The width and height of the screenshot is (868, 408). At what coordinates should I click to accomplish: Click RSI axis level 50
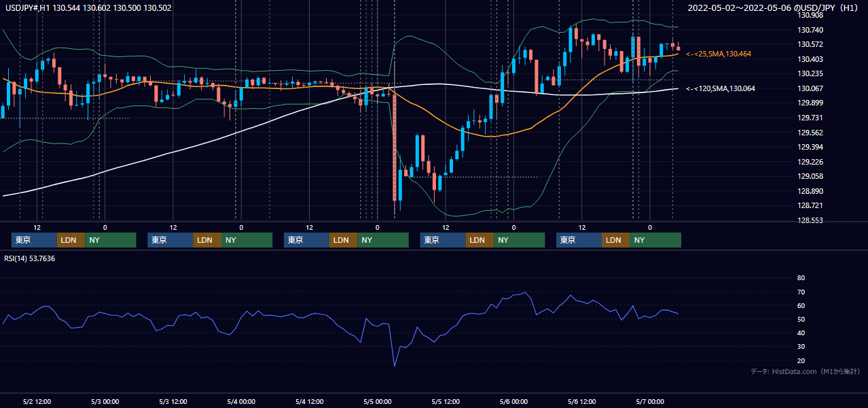[x=801, y=320]
